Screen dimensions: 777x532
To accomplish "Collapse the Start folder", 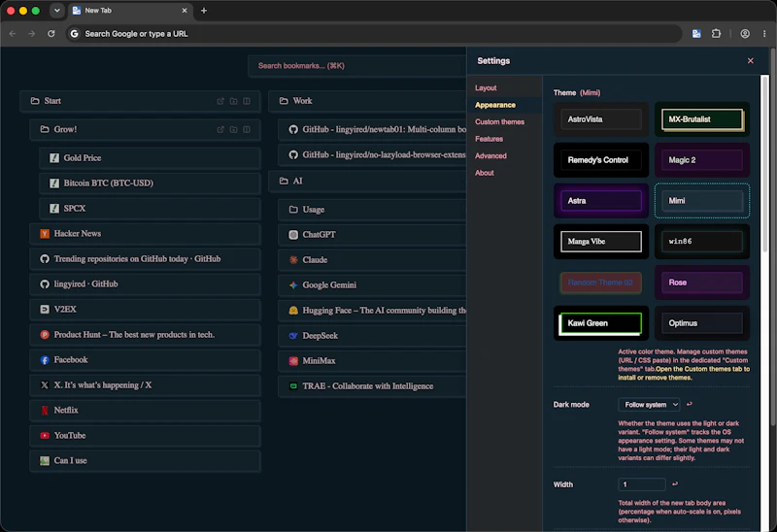I will pos(35,101).
